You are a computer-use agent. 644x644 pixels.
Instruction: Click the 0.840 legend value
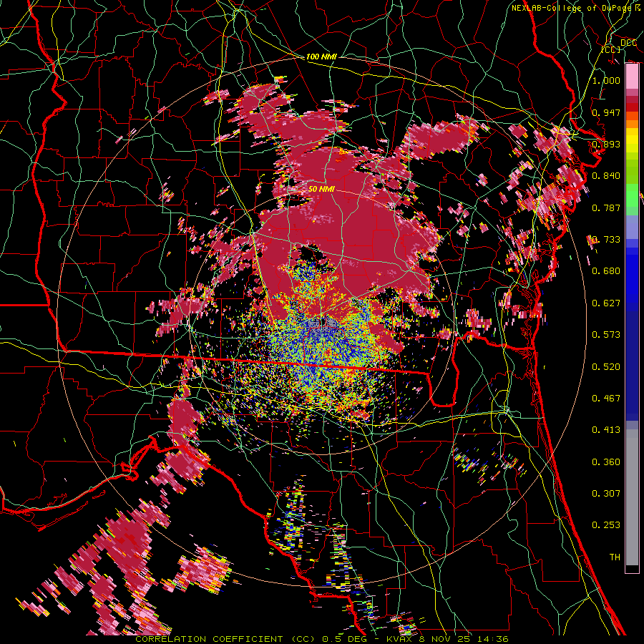[606, 176]
